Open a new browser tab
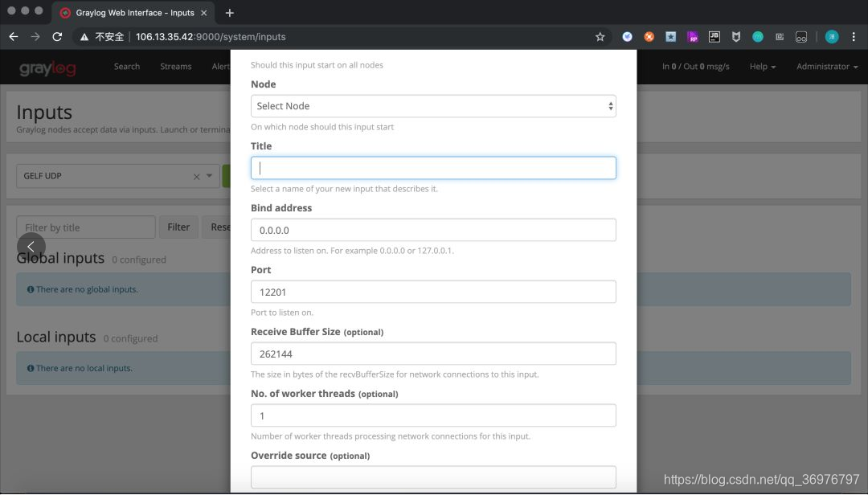 (230, 13)
